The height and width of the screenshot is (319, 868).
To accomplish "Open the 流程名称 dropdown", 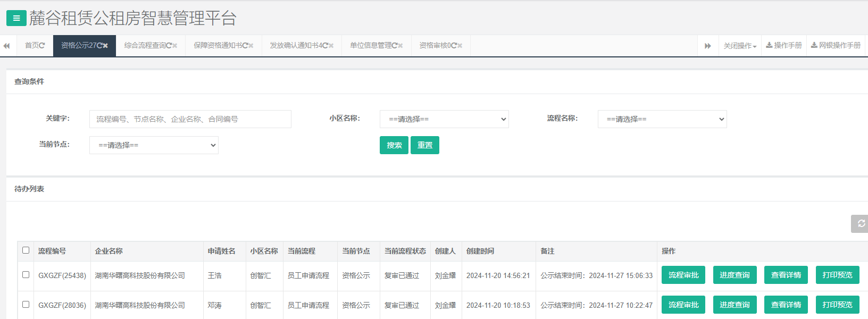I will [662, 119].
